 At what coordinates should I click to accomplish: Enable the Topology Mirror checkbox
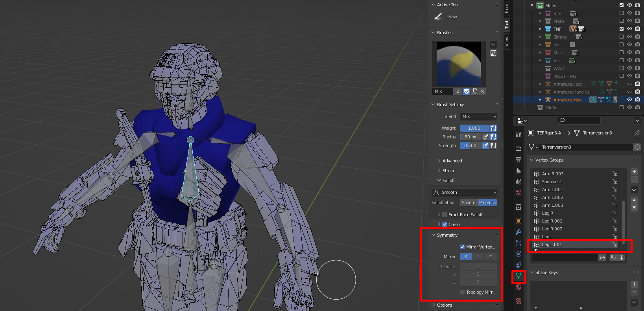(462, 292)
